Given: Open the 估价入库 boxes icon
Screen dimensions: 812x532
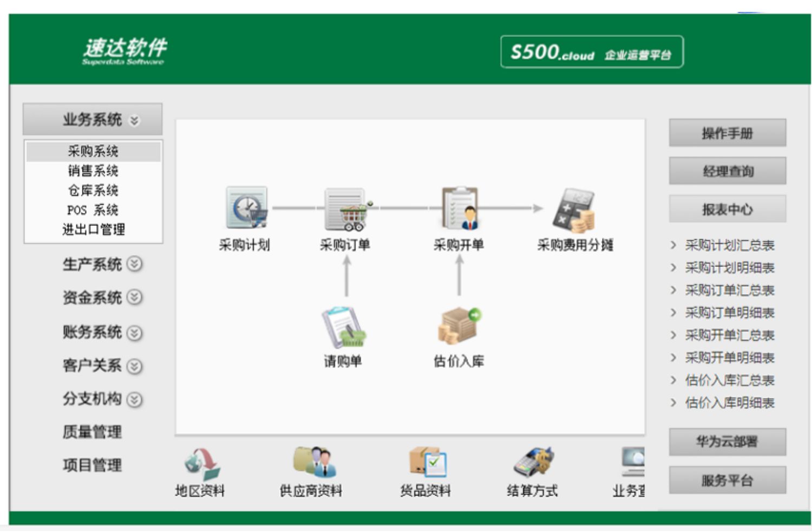Looking at the screenshot, I should click(x=459, y=326).
